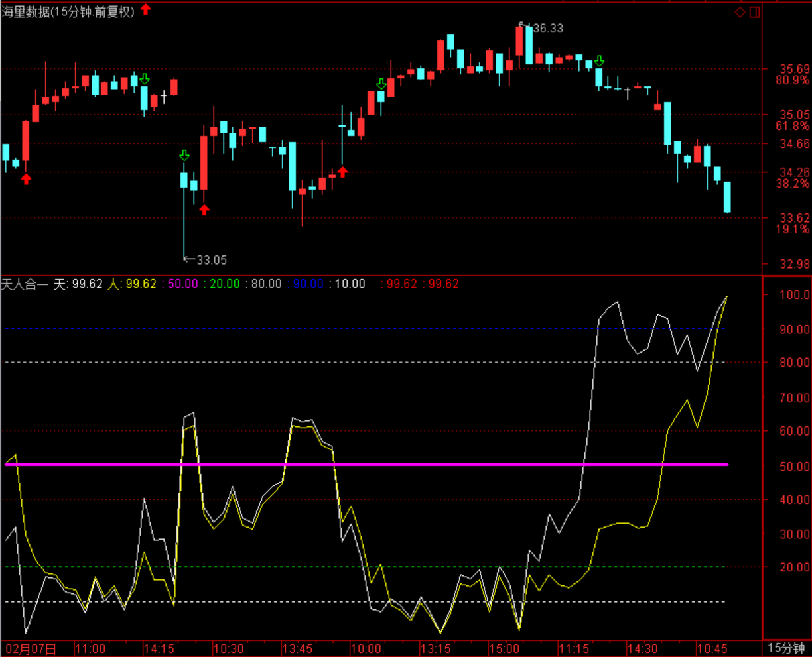This screenshot has width=812, height=657.
Task: Click the 38.2% retracement label
Action: pos(793,183)
